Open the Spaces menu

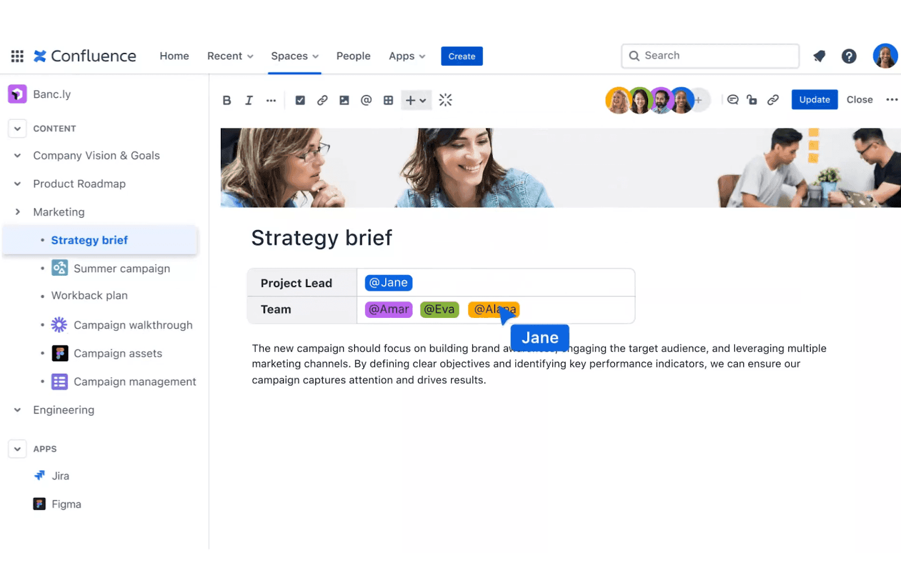coord(295,56)
